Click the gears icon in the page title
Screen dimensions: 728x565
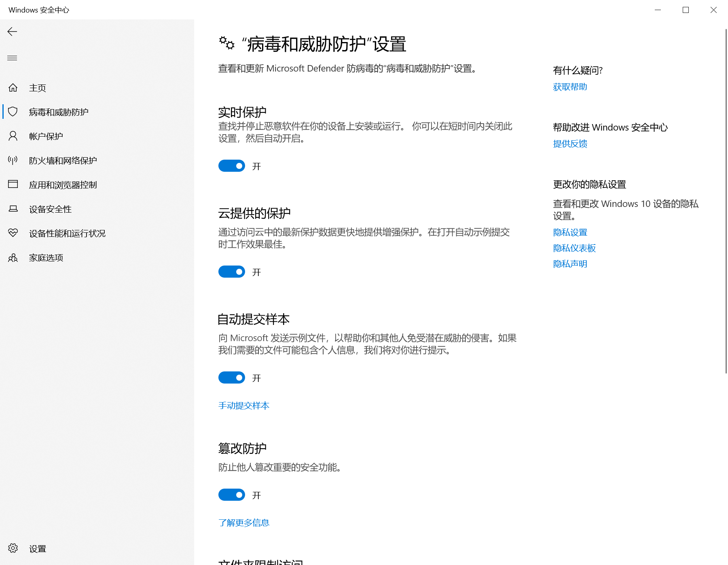coord(226,43)
